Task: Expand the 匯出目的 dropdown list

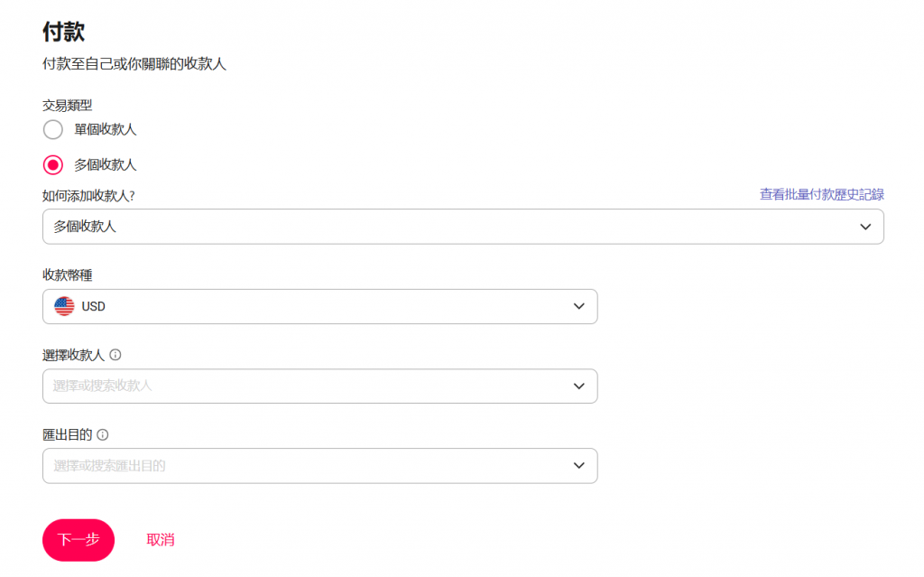Action: point(320,466)
